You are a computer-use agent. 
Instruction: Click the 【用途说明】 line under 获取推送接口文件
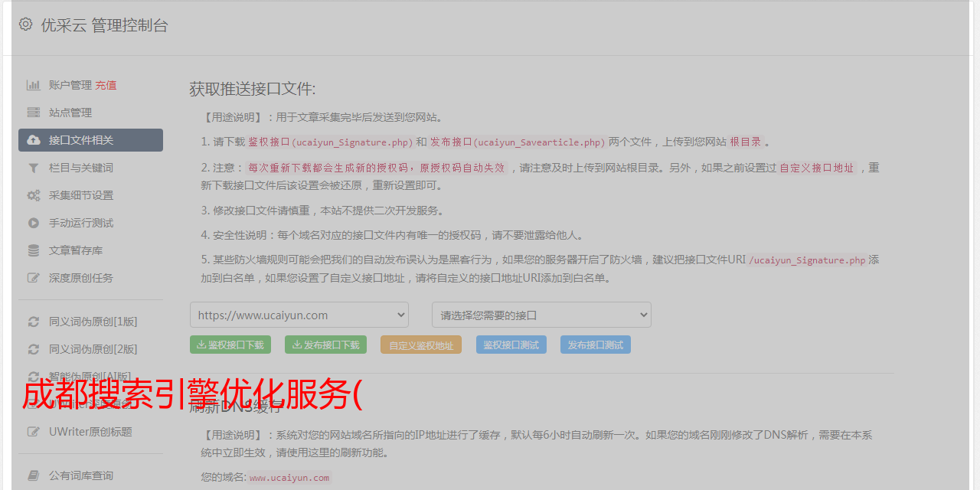(x=322, y=117)
